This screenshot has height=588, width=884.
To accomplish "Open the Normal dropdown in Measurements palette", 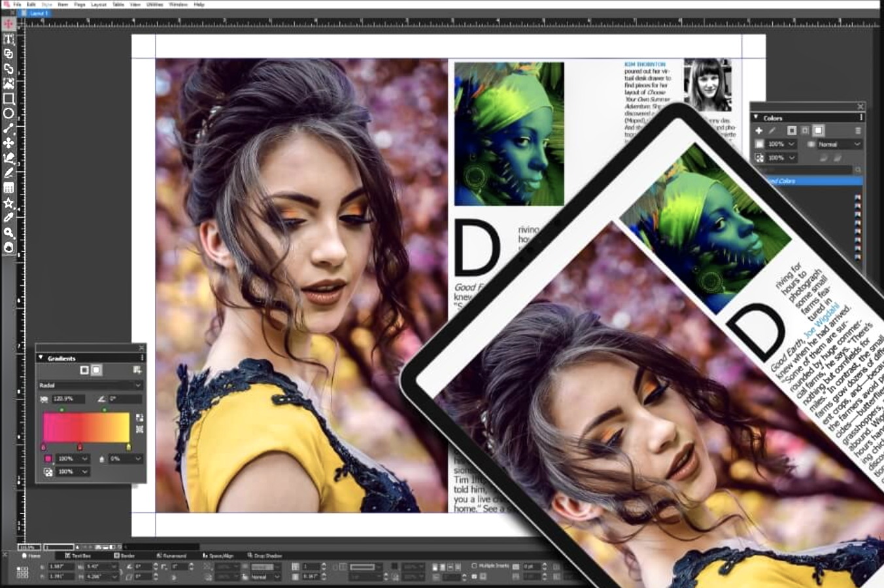I will pyautogui.click(x=266, y=578).
